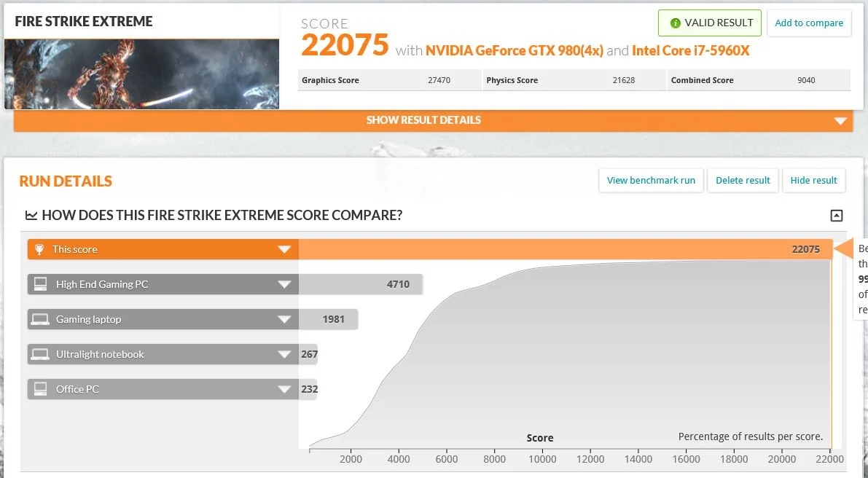
Task: Click the RUN DETAILS heading
Action: [x=66, y=181]
